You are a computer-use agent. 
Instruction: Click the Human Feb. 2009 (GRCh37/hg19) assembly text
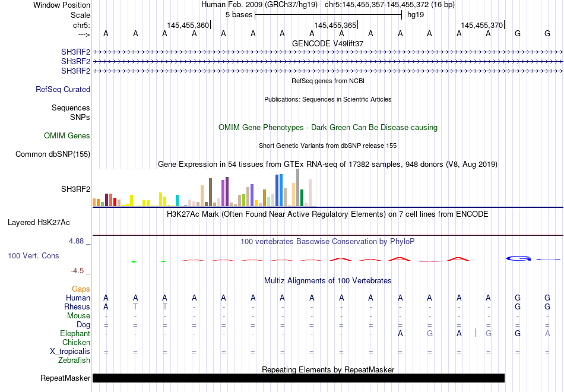pyautogui.click(x=259, y=5)
